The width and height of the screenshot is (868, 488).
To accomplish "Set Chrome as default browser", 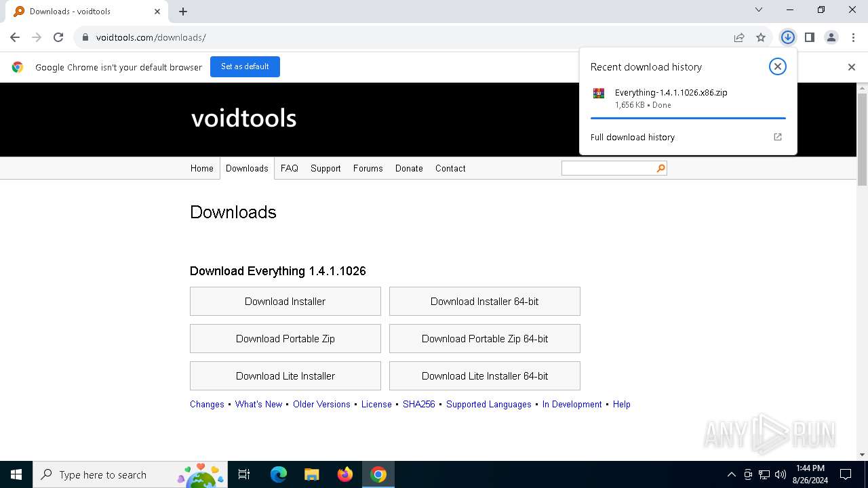I will coord(245,66).
